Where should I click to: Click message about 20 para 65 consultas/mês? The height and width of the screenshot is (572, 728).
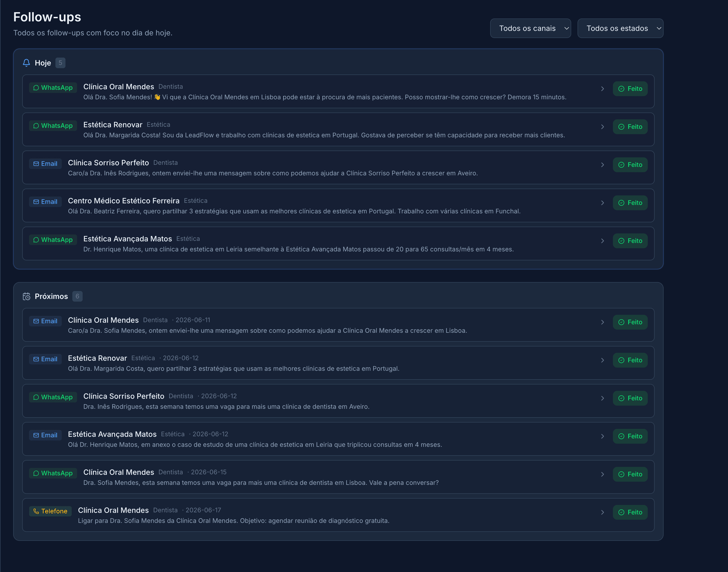(299, 250)
